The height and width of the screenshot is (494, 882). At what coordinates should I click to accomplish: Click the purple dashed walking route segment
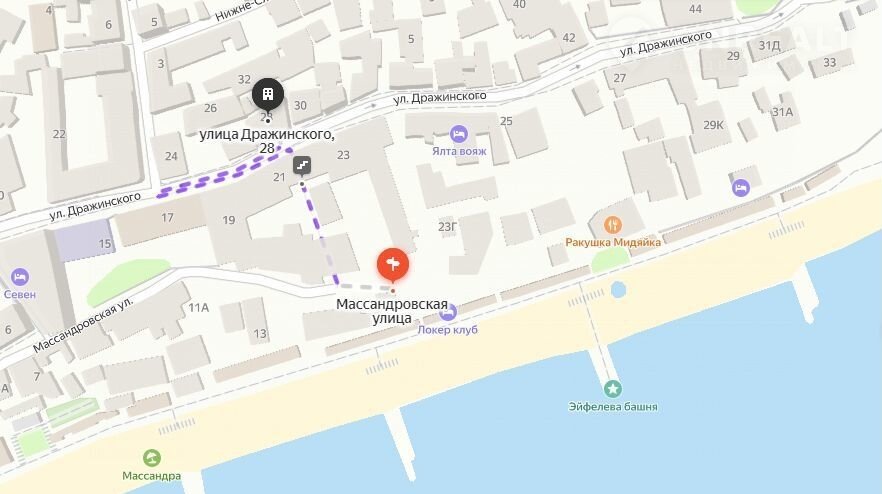pos(224,173)
